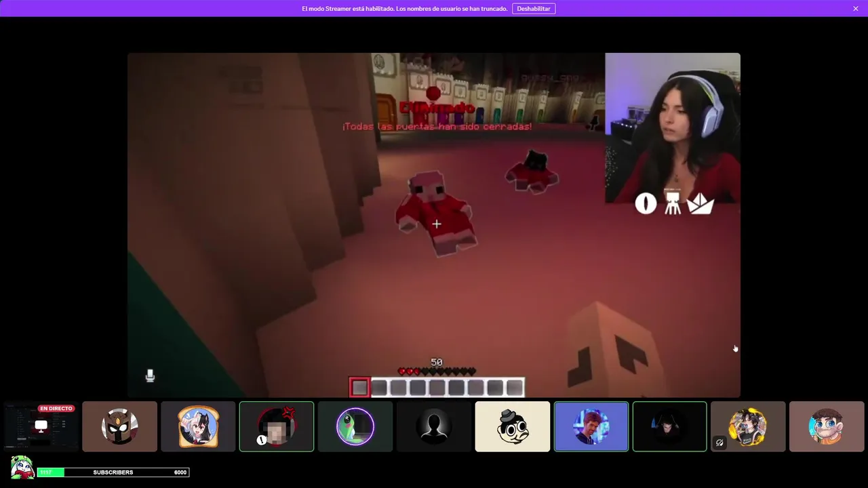Click the Deshabilitar button in the banner

click(x=534, y=9)
